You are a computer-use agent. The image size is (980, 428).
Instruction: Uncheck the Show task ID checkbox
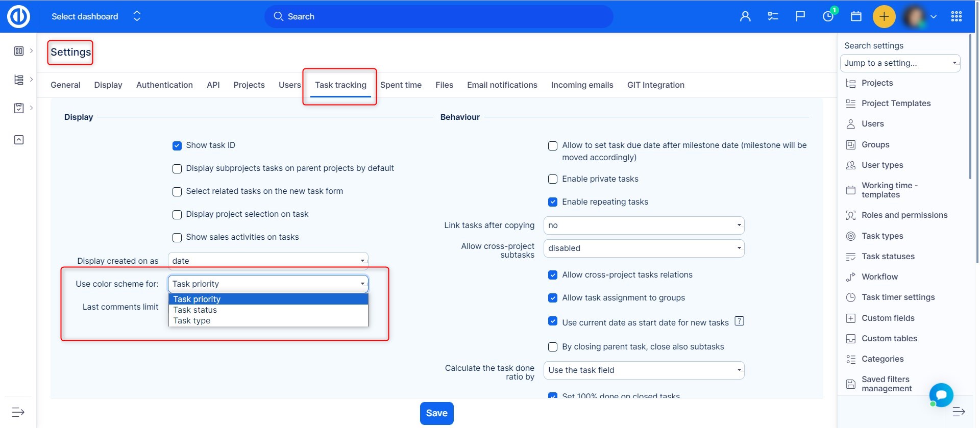pos(177,146)
